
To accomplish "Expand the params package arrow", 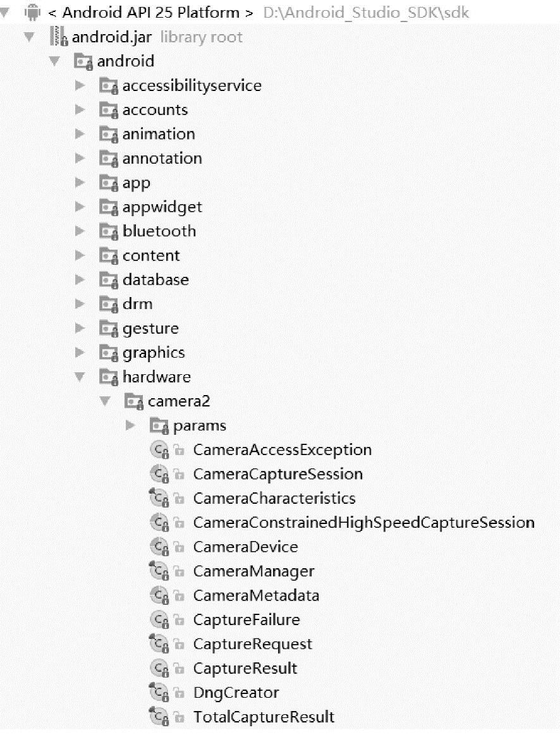I will (131, 425).
